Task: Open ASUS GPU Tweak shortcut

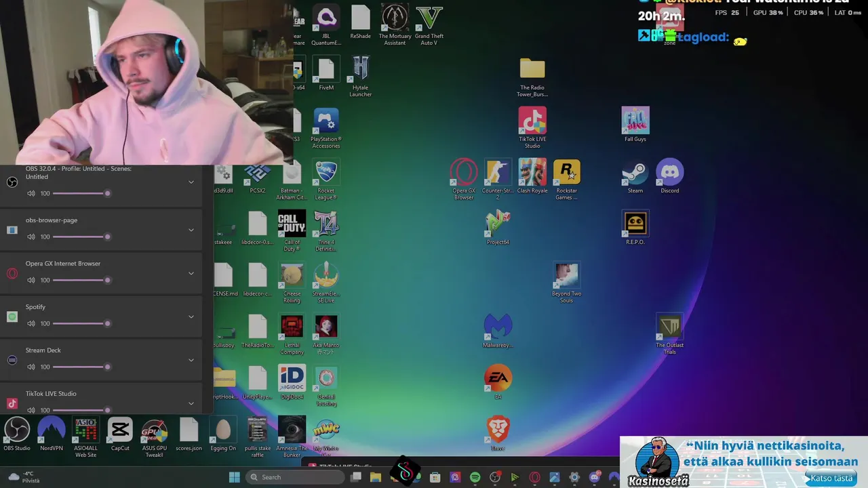Action: 154,438
